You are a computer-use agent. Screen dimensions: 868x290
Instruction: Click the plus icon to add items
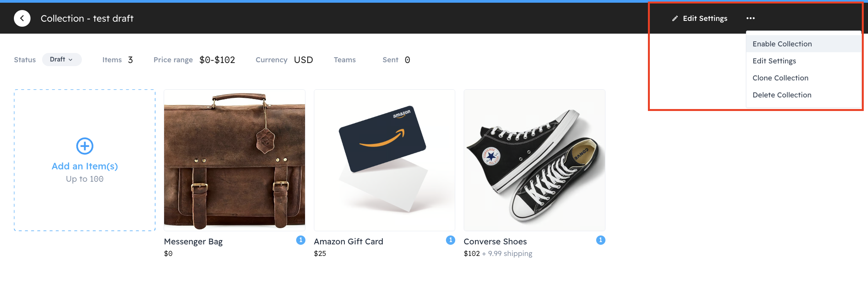(85, 146)
